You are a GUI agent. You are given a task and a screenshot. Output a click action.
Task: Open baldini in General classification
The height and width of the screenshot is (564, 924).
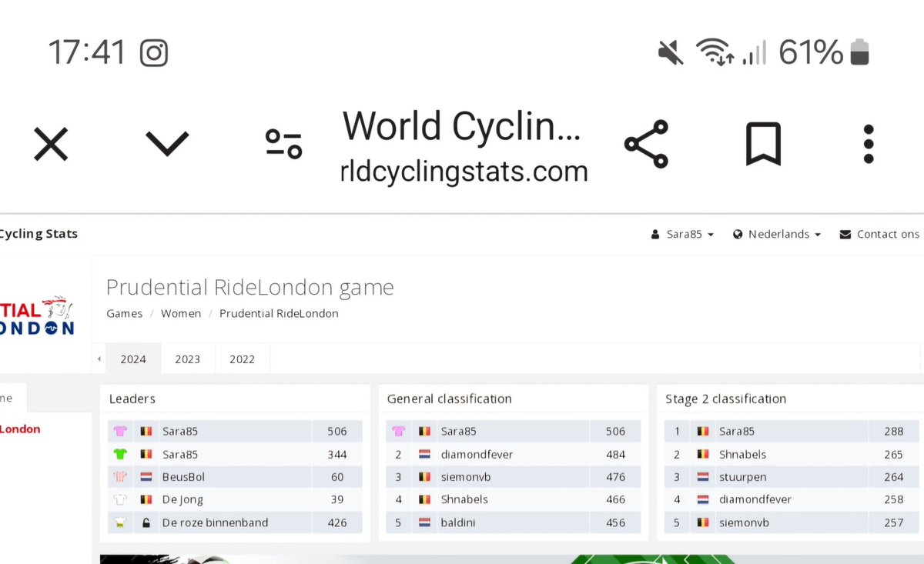458,522
